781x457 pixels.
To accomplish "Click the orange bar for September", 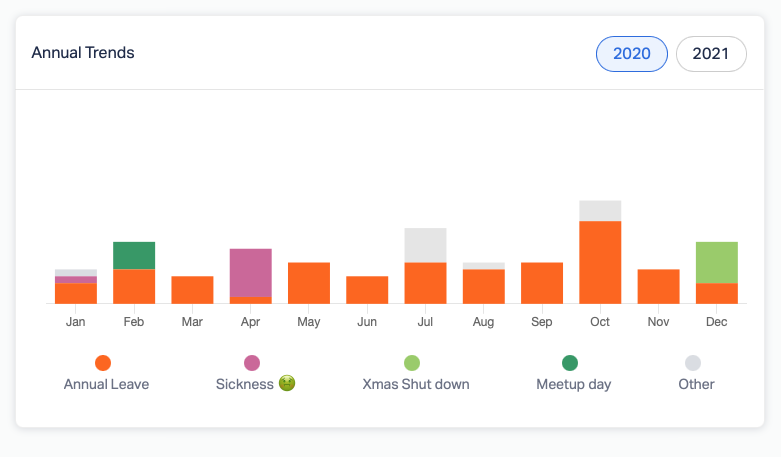I will pyautogui.click(x=542, y=283).
